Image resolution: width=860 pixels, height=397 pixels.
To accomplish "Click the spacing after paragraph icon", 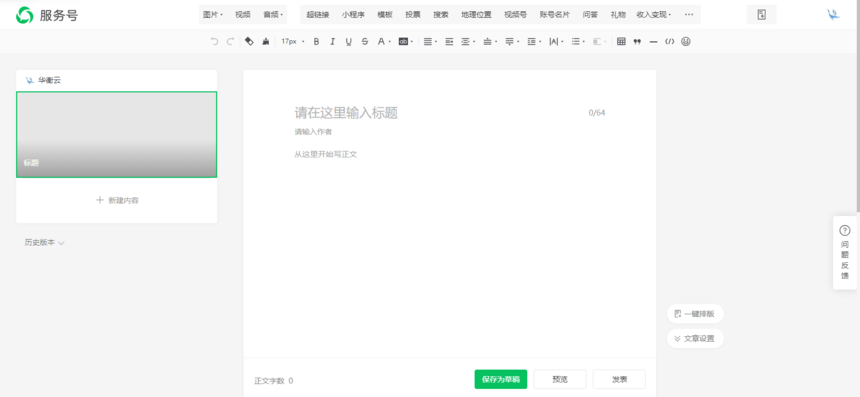I will pos(509,42).
